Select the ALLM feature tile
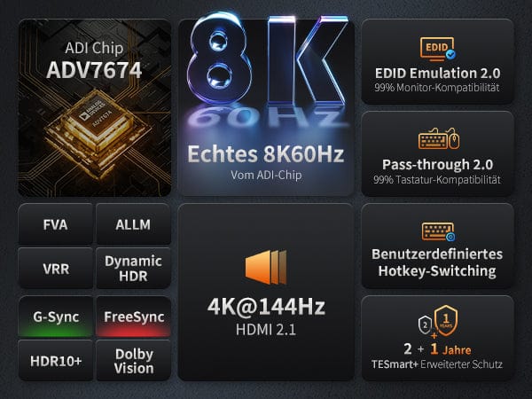Viewport: 532px width, 399px height. point(133,224)
